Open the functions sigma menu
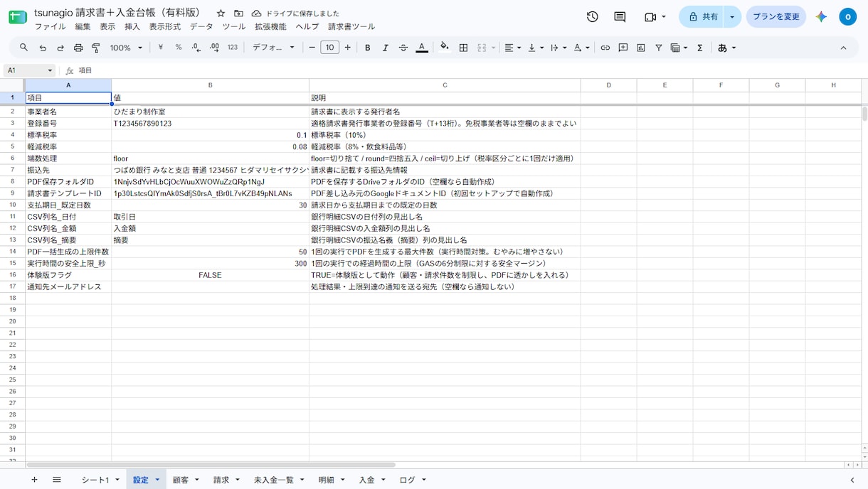This screenshot has height=489, width=868. pyautogui.click(x=700, y=48)
